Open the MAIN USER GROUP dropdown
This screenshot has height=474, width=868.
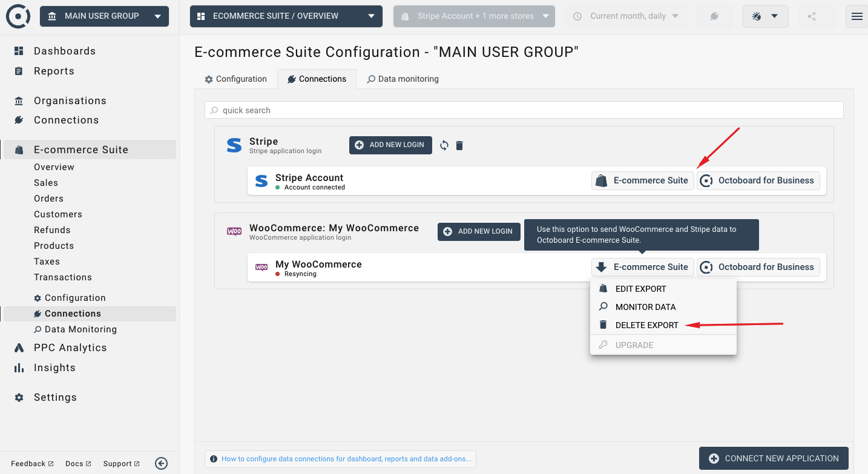point(105,16)
